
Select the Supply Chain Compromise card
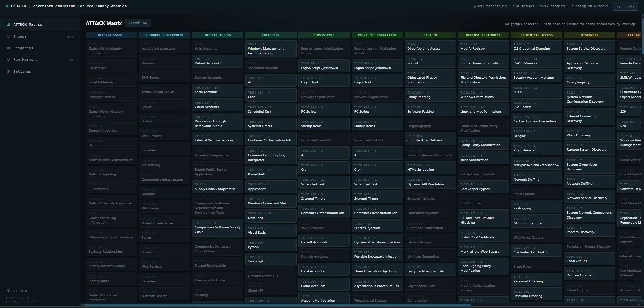click(217, 187)
